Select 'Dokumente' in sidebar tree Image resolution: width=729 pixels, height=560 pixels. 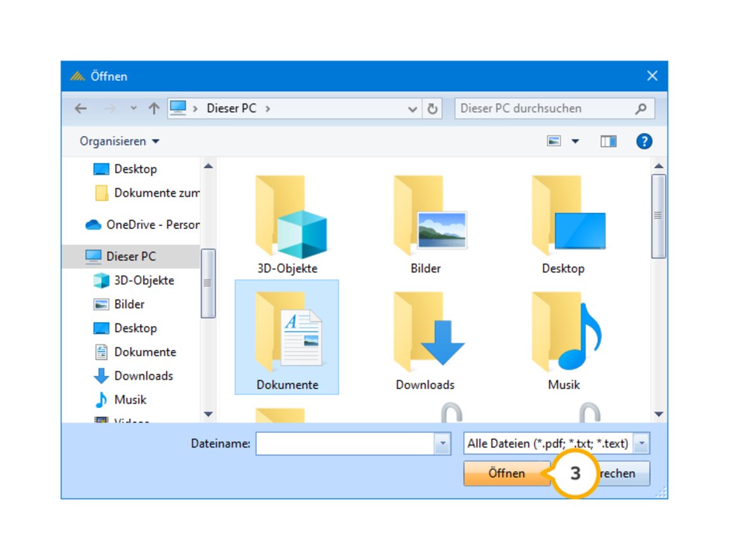click(x=135, y=352)
